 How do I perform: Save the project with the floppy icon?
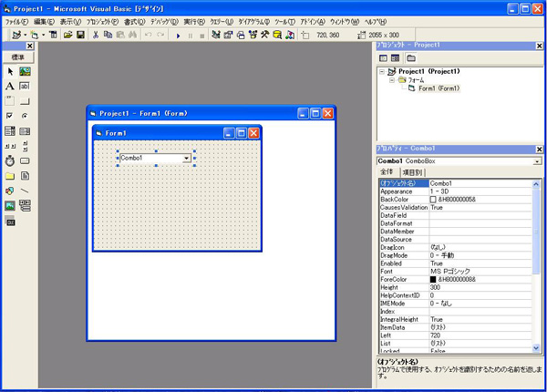(x=80, y=35)
